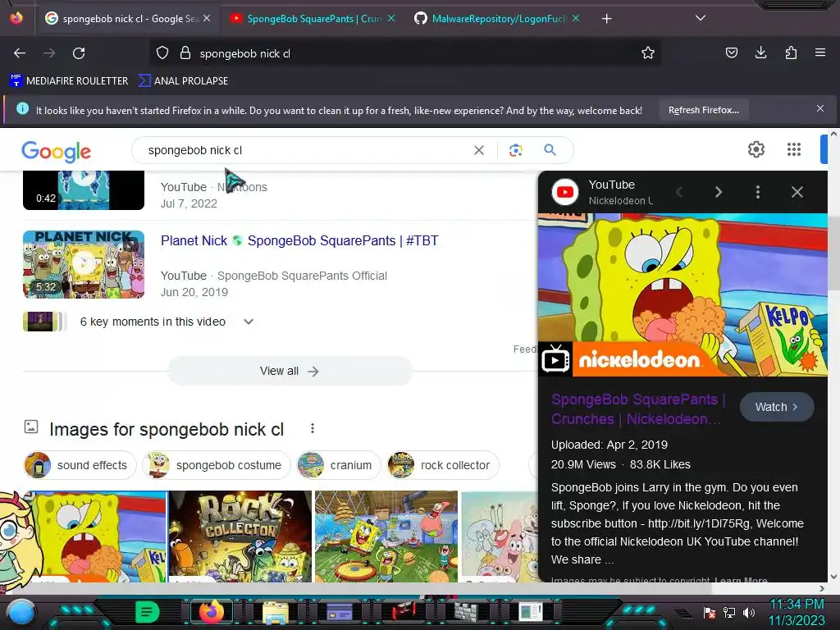The height and width of the screenshot is (630, 840).
Task: Switch to MalwareRepository GitHub tab
Action: click(496, 19)
